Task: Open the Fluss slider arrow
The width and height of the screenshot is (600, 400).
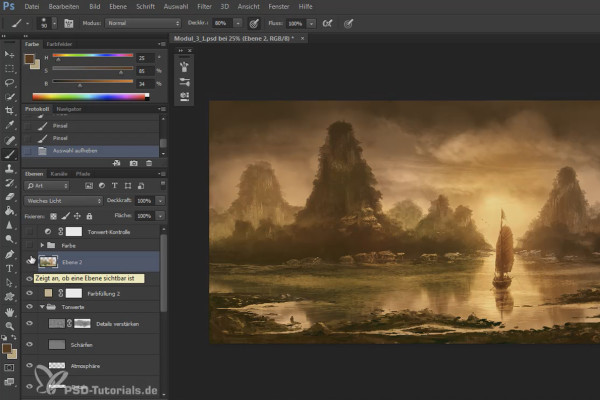Action: click(x=311, y=24)
